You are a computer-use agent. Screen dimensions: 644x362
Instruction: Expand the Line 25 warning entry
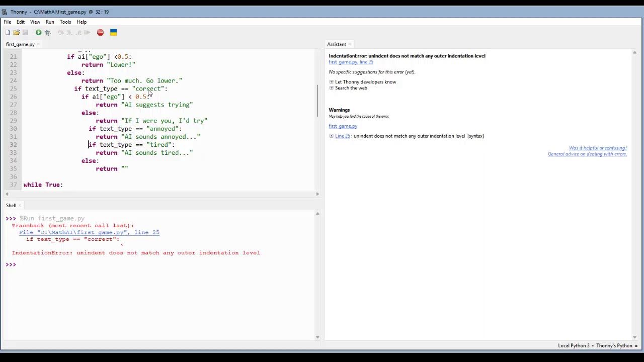tap(331, 136)
